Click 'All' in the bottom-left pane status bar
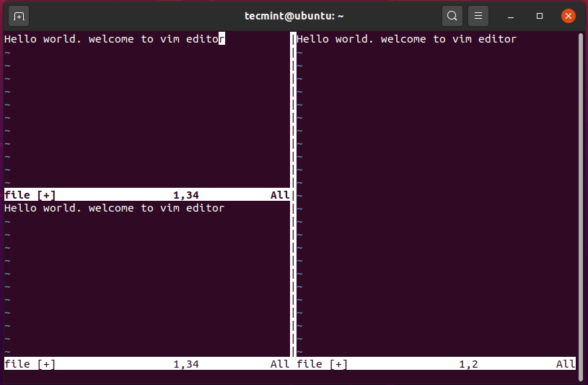This screenshot has height=385, width=588. coord(280,364)
